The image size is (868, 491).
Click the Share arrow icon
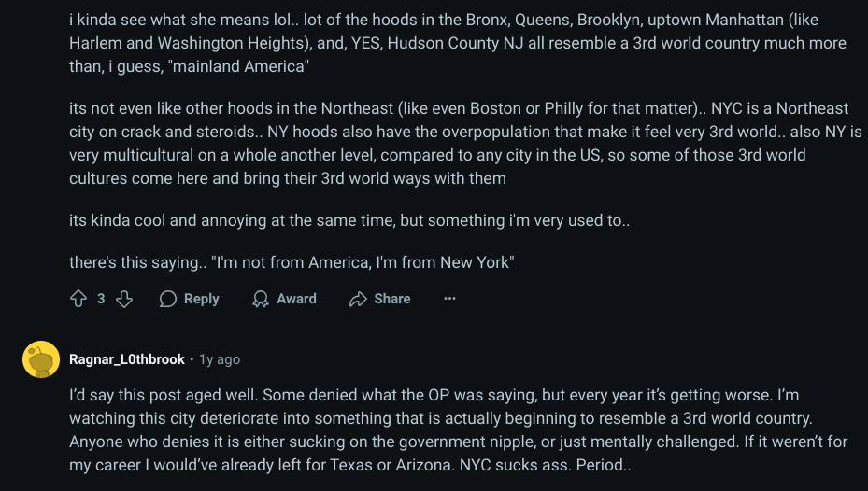(x=358, y=299)
